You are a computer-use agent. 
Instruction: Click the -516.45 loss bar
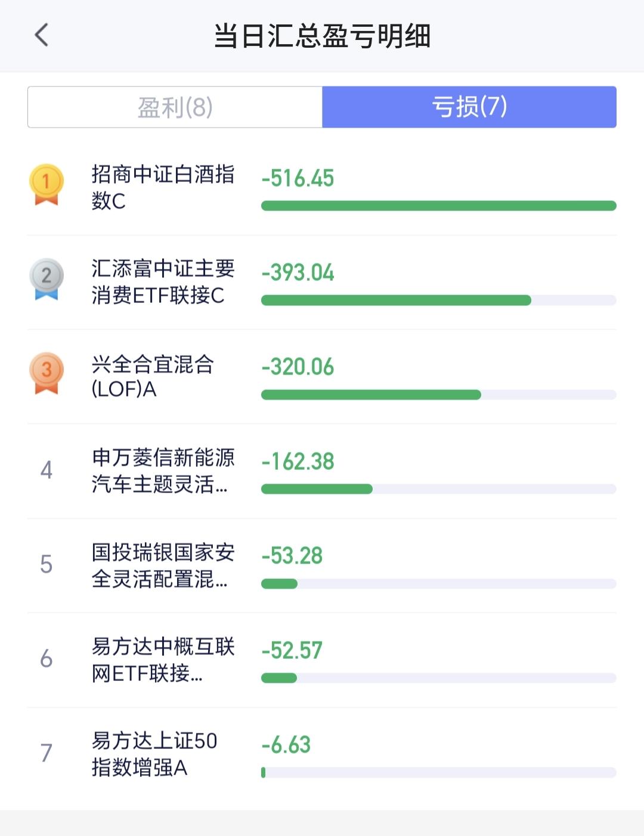[438, 206]
